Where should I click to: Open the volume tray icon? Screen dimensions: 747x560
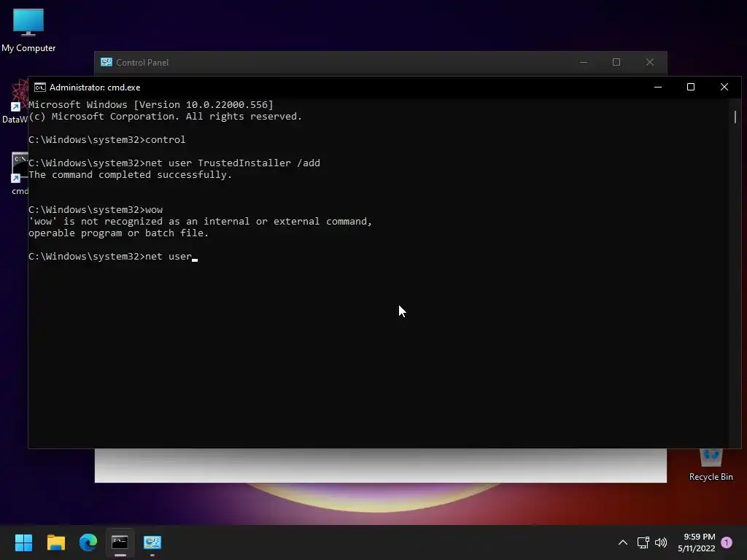(661, 542)
